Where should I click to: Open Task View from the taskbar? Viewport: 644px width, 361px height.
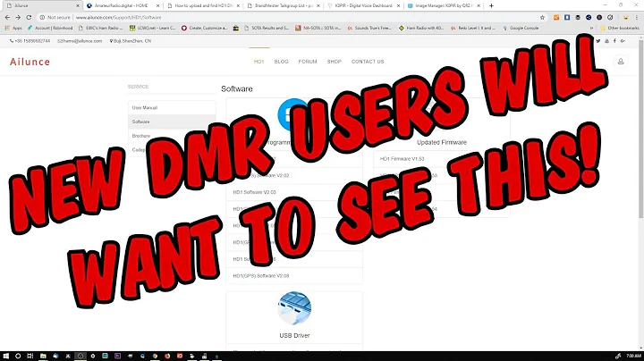point(30,356)
